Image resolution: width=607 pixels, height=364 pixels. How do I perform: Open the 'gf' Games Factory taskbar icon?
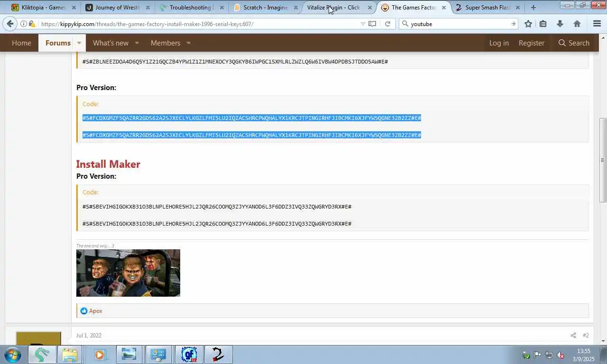click(189, 355)
